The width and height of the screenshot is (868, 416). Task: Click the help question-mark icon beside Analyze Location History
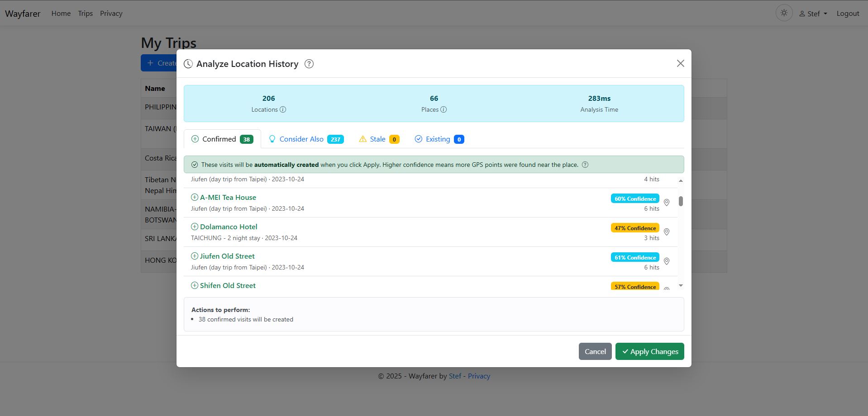point(309,64)
